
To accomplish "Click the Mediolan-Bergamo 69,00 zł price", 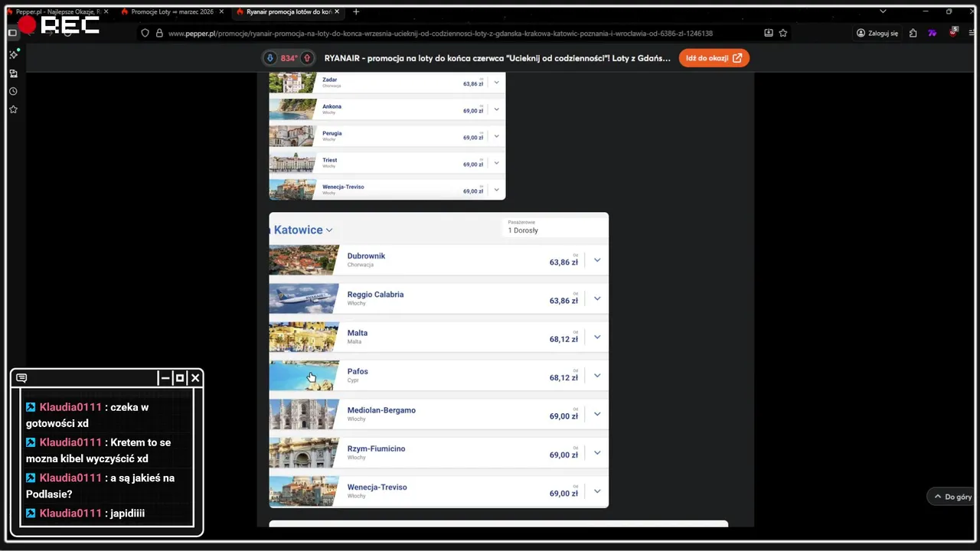I will pos(563,416).
